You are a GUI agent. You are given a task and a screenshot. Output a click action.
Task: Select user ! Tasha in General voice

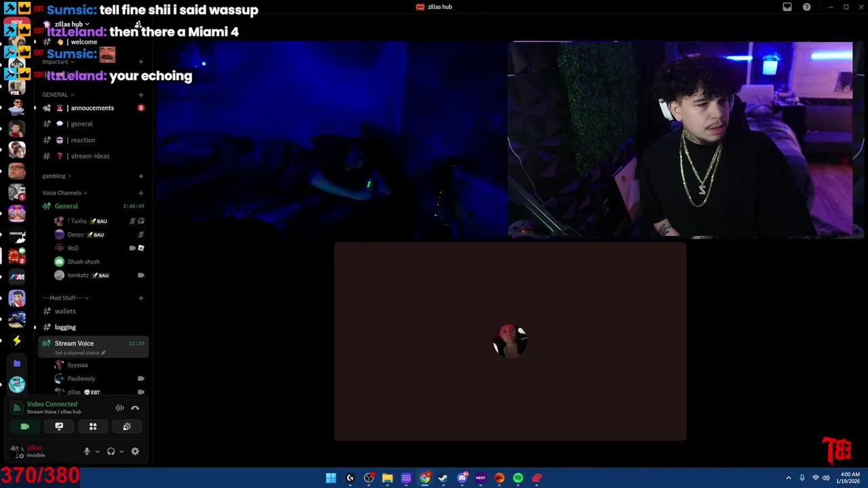[99, 221]
